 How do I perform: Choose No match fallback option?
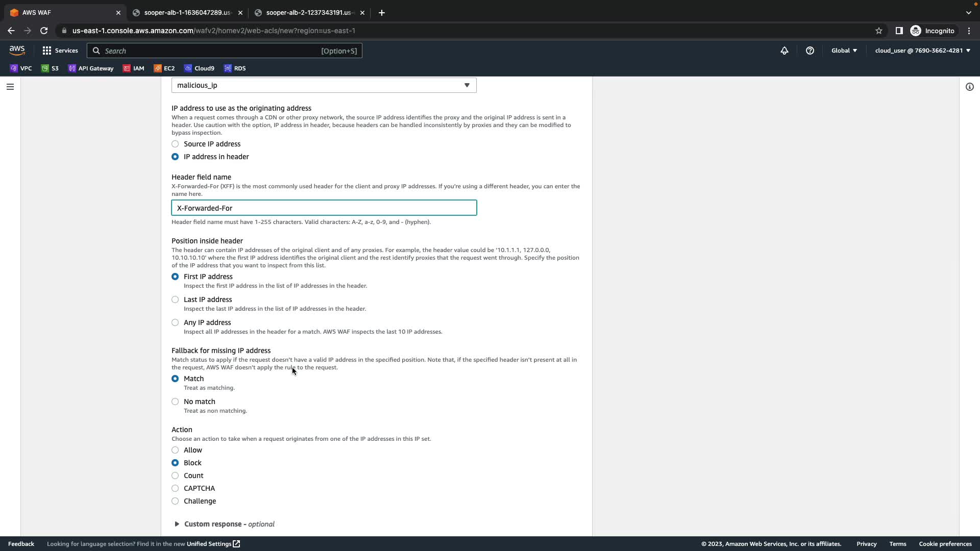pyautogui.click(x=175, y=402)
